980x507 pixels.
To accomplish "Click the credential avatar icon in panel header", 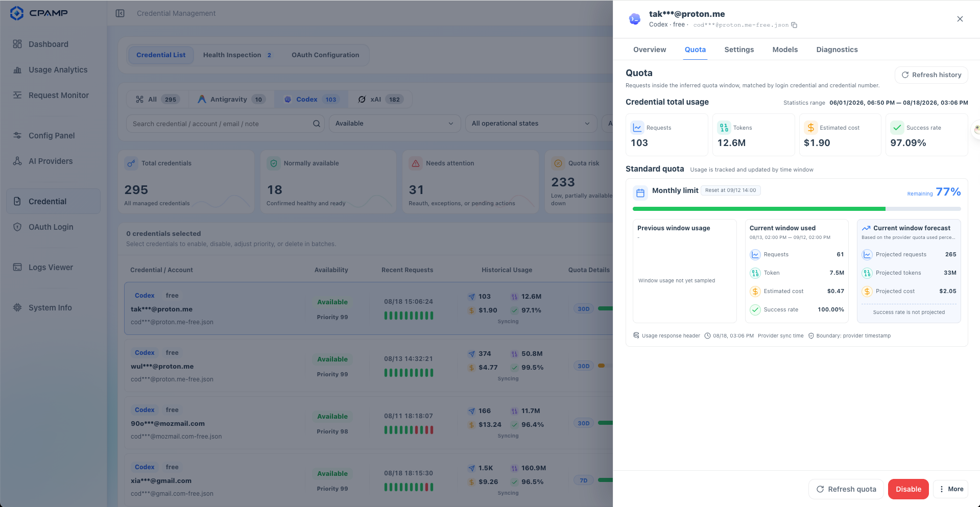I will click(x=635, y=19).
